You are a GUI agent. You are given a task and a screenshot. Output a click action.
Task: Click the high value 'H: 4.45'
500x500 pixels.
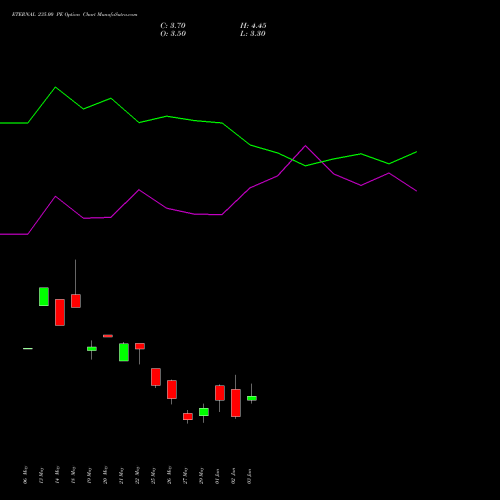coord(253,26)
